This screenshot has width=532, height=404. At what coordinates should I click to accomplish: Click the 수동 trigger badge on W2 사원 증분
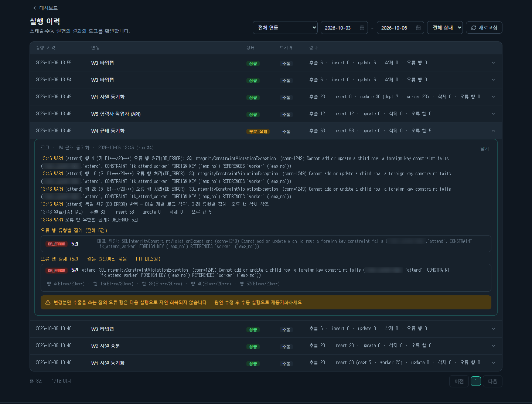coord(286,347)
